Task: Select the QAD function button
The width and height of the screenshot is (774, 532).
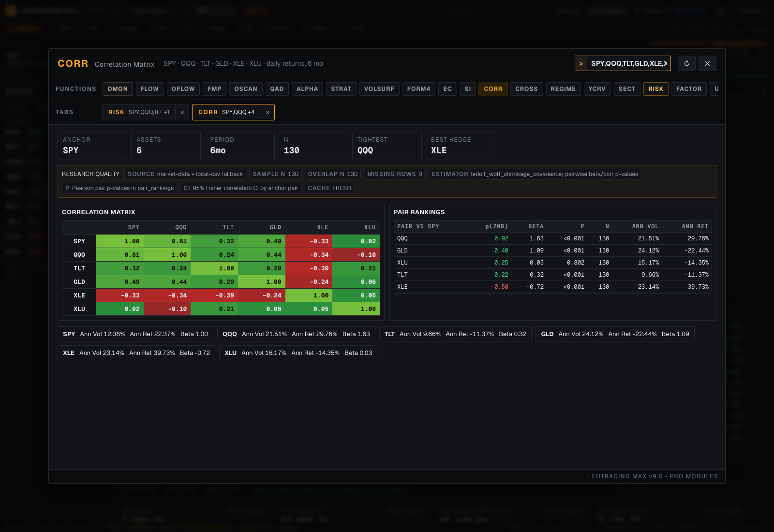Action: (x=277, y=89)
